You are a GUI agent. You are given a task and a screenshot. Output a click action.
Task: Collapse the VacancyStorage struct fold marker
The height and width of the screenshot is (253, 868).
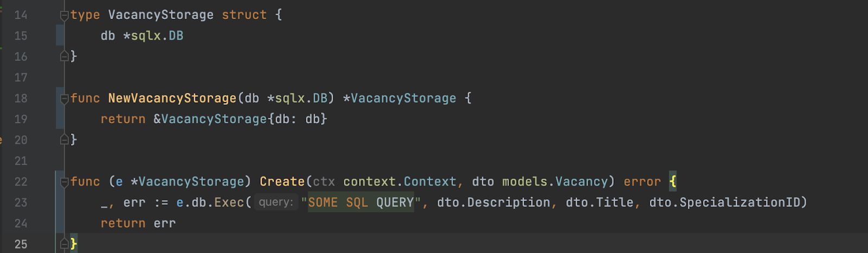[x=64, y=15]
